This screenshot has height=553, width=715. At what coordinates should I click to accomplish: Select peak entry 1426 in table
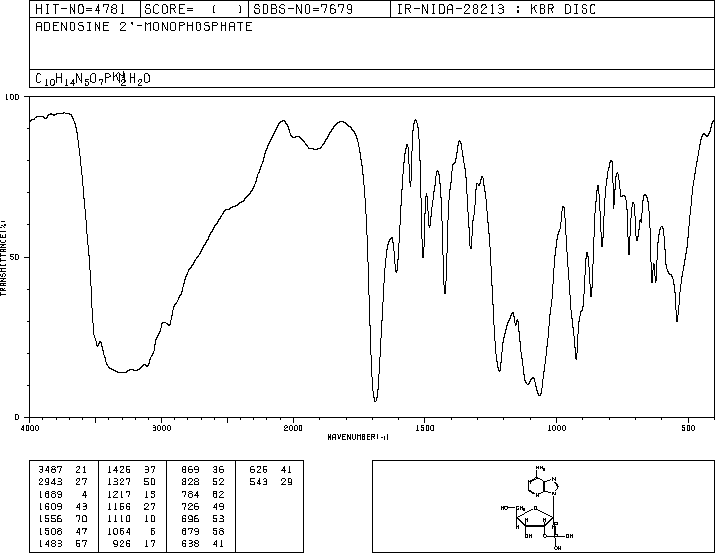pos(132,469)
